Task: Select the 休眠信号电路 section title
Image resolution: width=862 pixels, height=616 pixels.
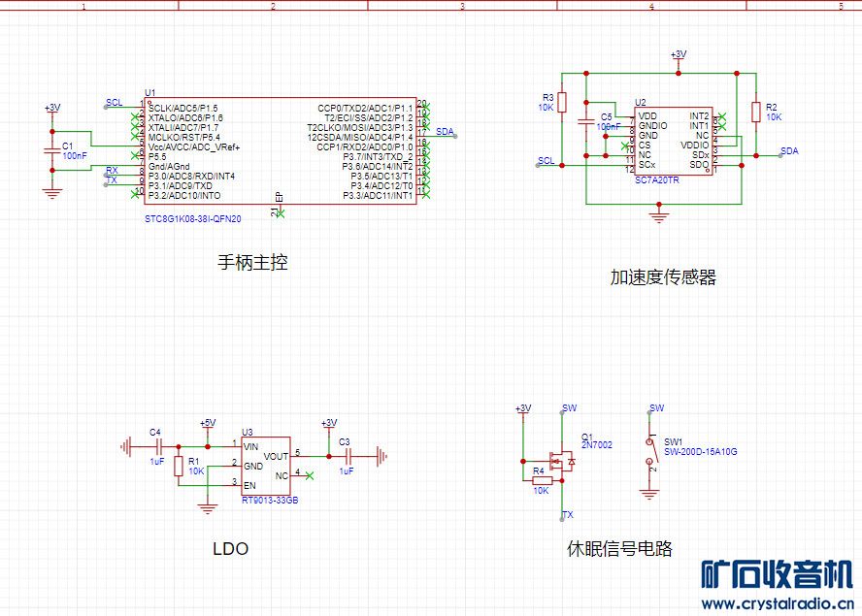Action: pyautogui.click(x=619, y=548)
